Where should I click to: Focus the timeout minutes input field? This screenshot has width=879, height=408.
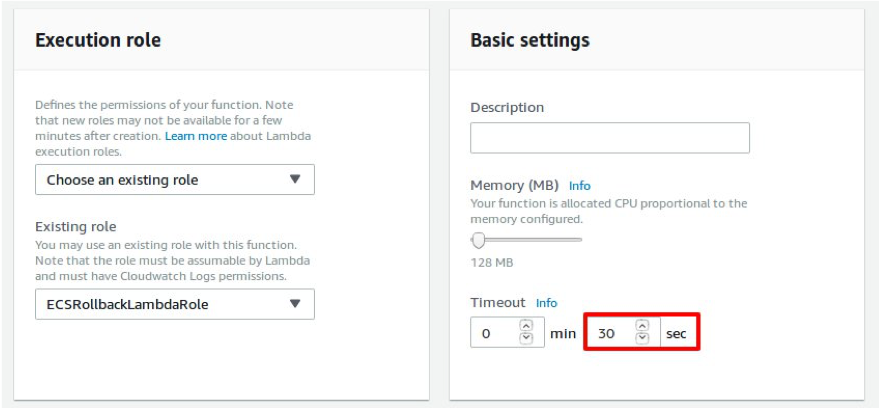507,332
